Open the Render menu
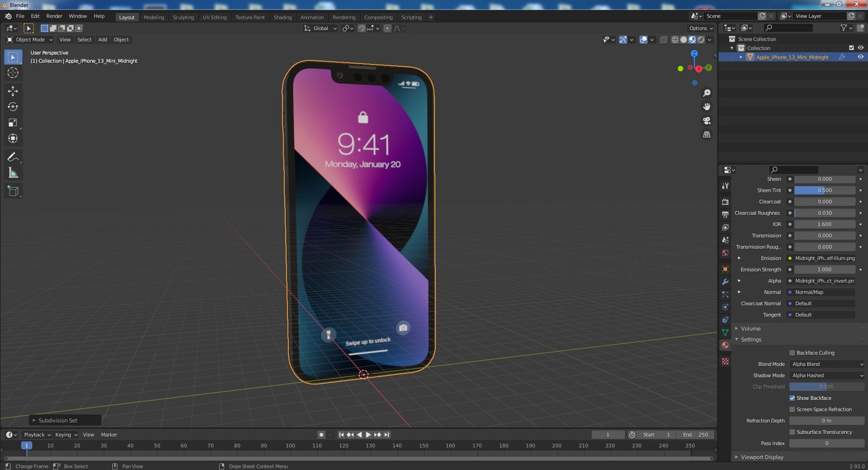Image resolution: width=868 pixels, height=470 pixels. click(54, 16)
